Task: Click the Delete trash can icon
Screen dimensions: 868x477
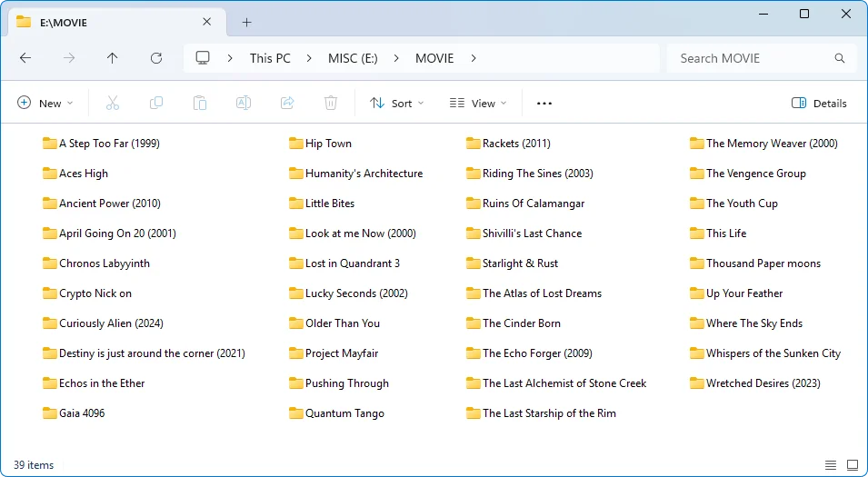Action: 331,103
